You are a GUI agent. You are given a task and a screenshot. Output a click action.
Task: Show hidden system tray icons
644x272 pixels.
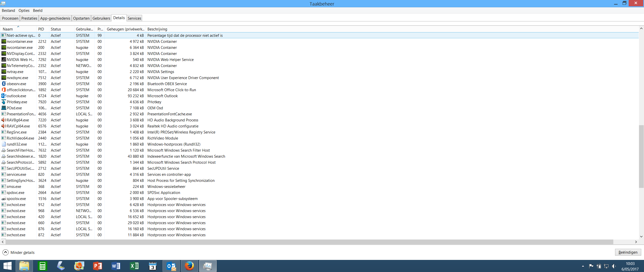coord(583,266)
